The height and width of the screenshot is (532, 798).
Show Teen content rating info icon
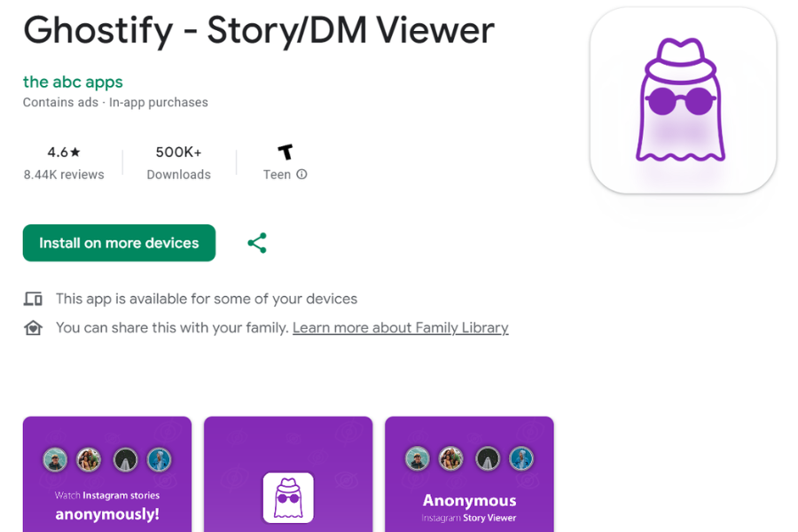[301, 174]
